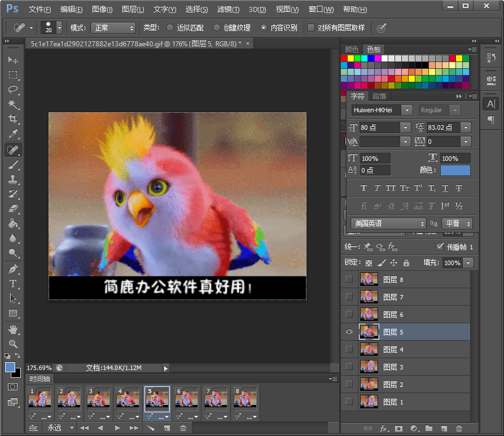
Task: Select the 近似匹配 radio option
Action: (170, 28)
